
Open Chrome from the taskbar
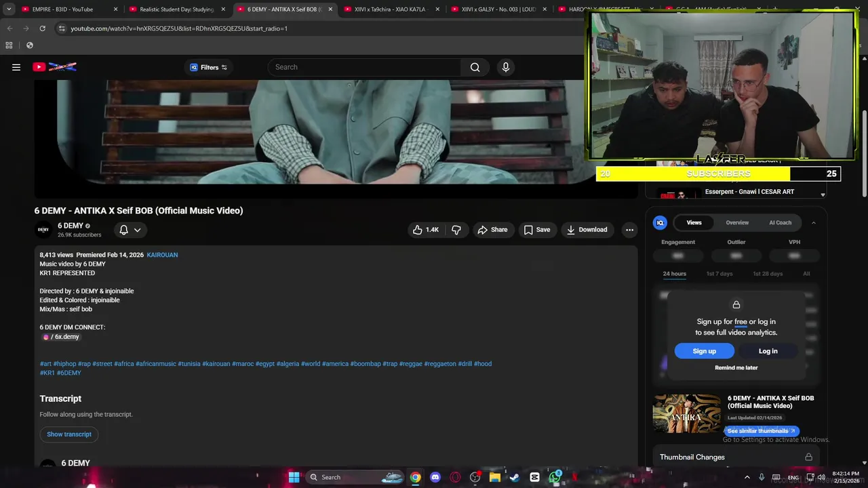click(415, 477)
